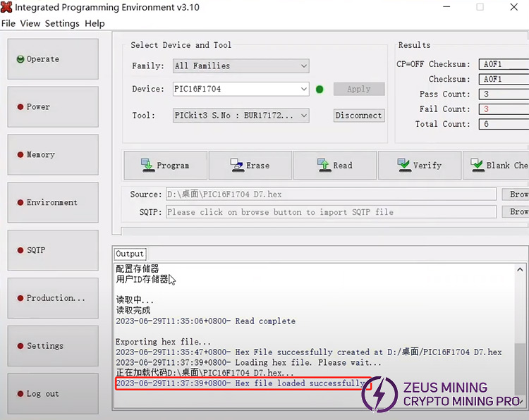Viewport: 529px width, 420px height.
Task: Click the red dot beside Settings
Action: click(x=20, y=346)
